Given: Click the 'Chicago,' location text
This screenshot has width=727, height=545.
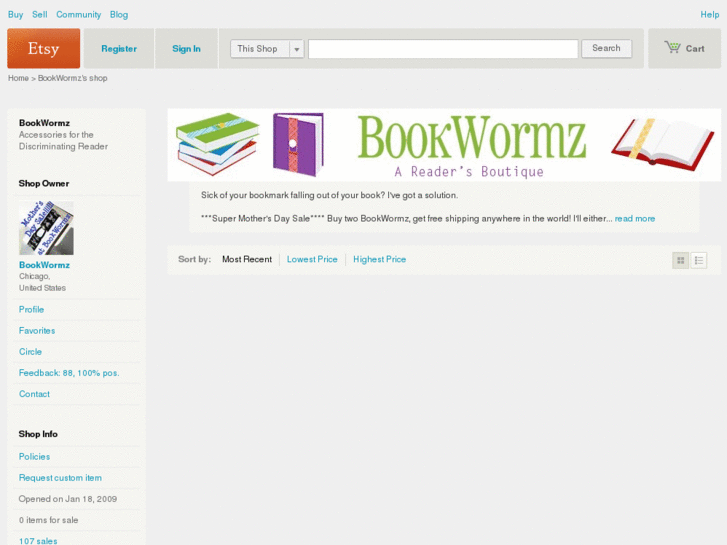Looking at the screenshot, I should coord(35,276).
